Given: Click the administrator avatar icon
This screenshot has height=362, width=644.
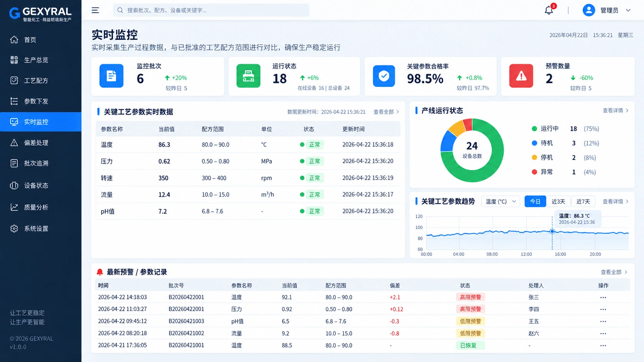Looking at the screenshot, I should point(589,10).
